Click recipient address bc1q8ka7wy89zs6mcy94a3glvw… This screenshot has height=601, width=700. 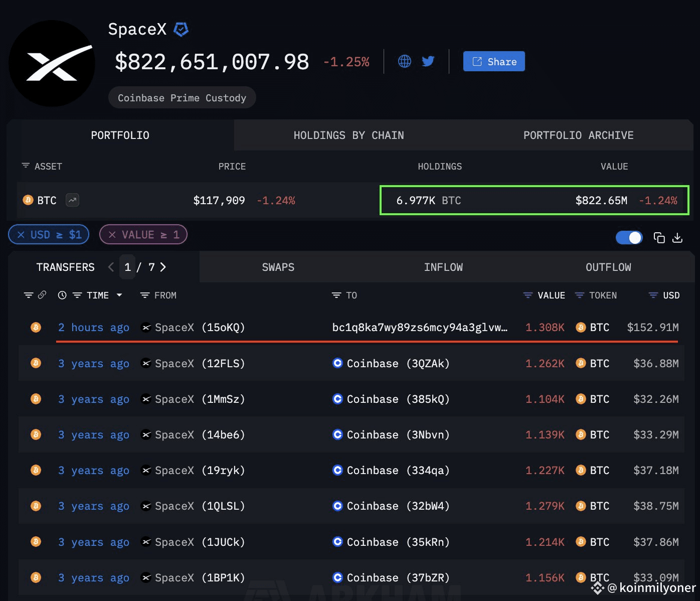(420, 327)
